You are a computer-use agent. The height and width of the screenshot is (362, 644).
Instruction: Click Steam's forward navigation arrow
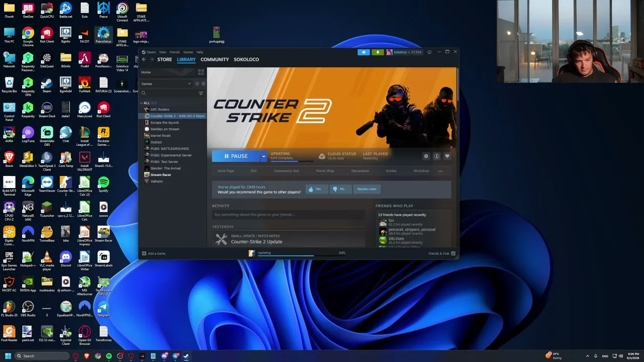[151, 59]
